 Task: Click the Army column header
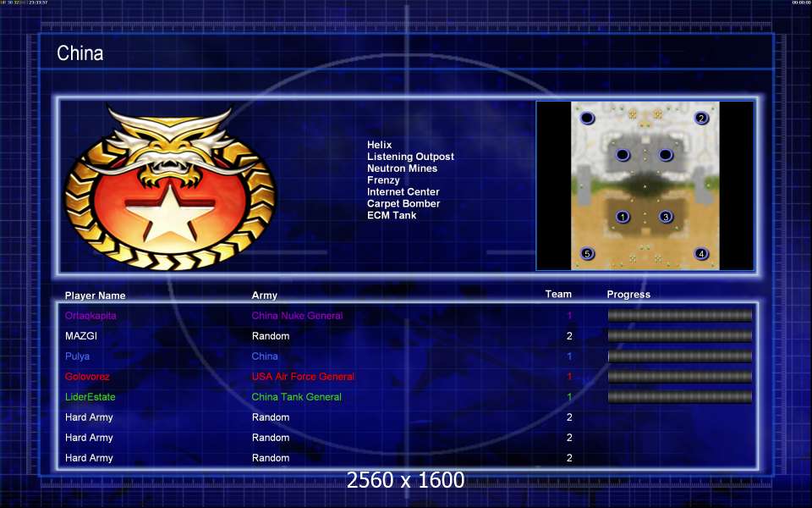coord(264,295)
